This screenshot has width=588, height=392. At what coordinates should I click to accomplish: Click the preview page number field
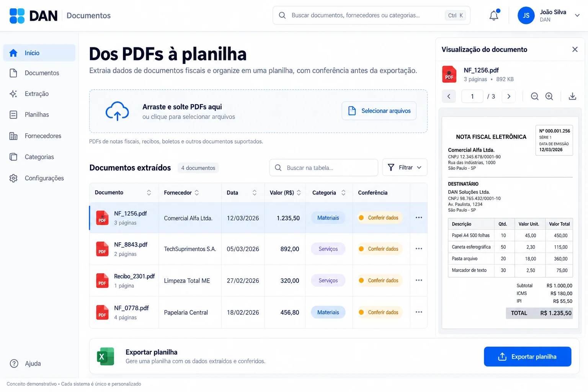[x=472, y=96]
